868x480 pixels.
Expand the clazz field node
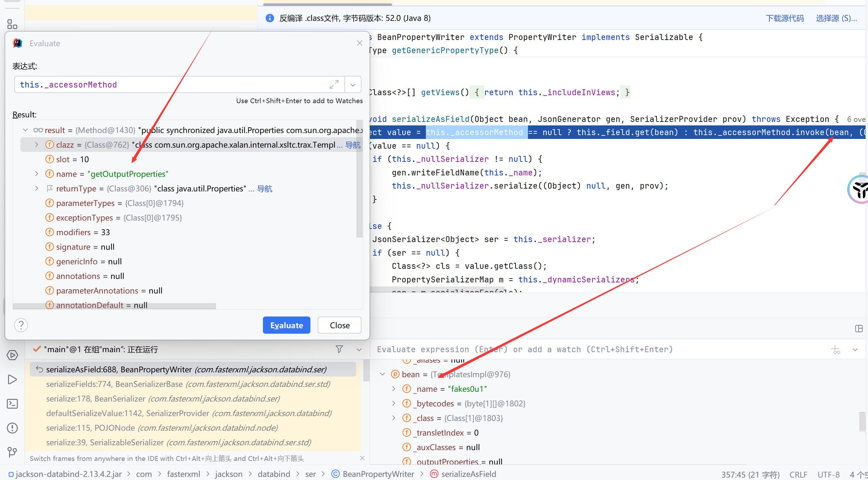36,145
